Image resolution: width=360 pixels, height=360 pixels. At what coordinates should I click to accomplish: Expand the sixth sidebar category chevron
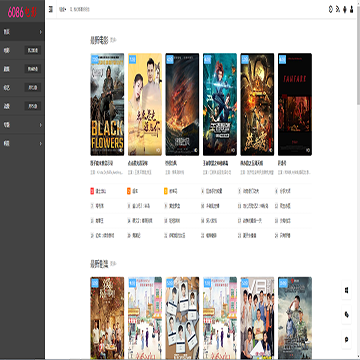point(41,125)
